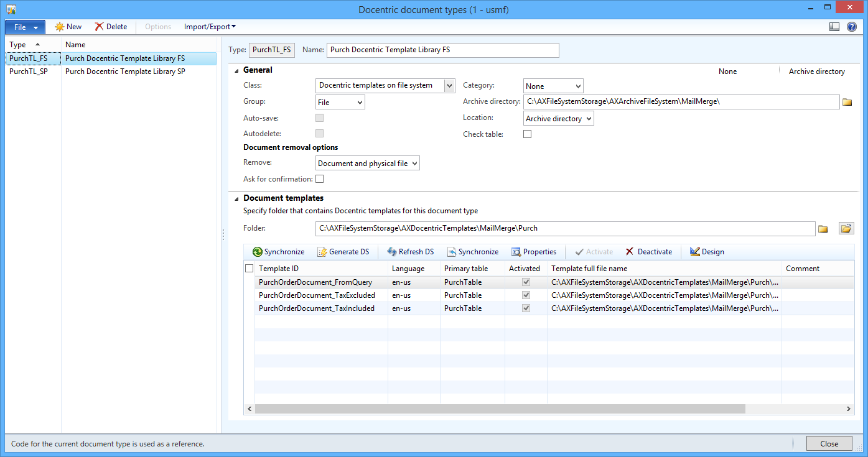
Task: Open the Category dropdown
Action: click(553, 86)
